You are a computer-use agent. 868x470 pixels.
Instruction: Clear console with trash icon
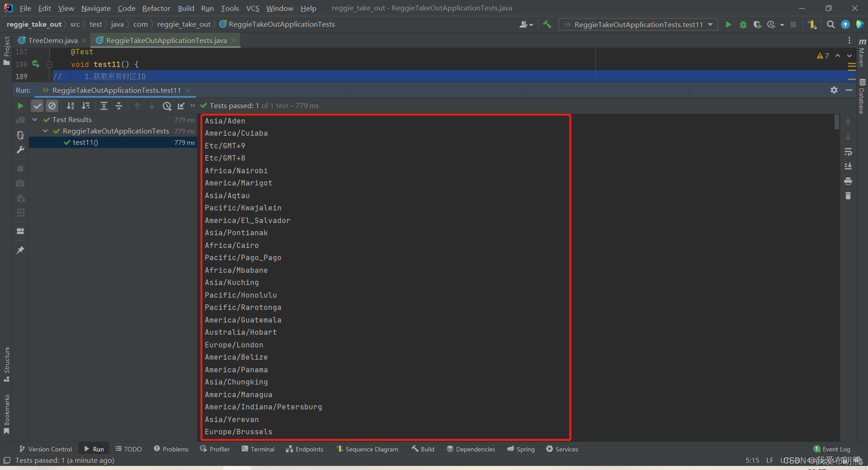(x=848, y=196)
